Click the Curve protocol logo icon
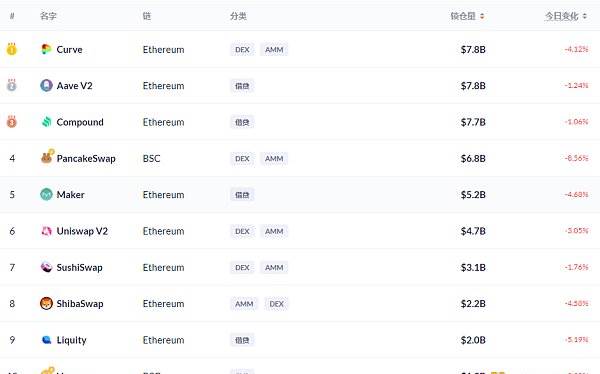Viewport: 600px width, 374px height. click(x=46, y=49)
